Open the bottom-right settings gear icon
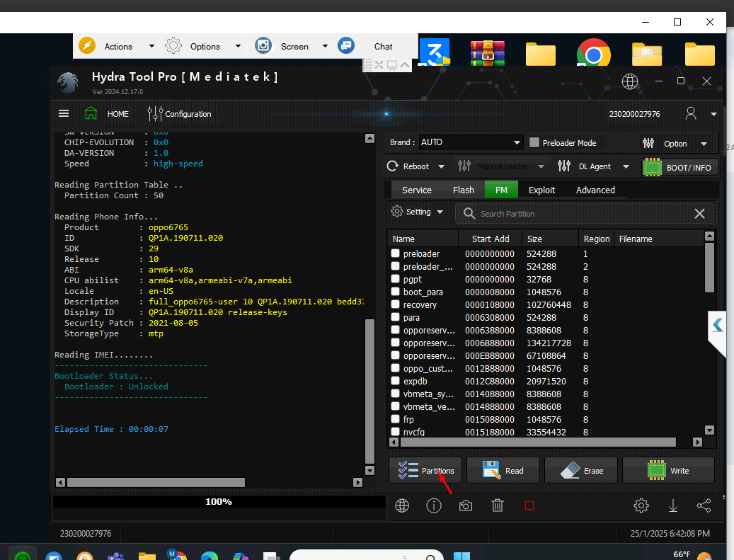This screenshot has width=734, height=560. point(641,505)
